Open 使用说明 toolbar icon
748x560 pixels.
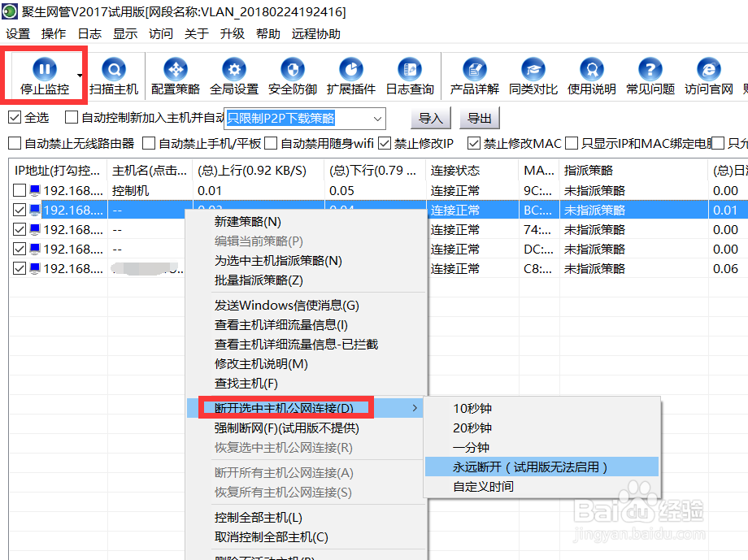tap(592, 70)
